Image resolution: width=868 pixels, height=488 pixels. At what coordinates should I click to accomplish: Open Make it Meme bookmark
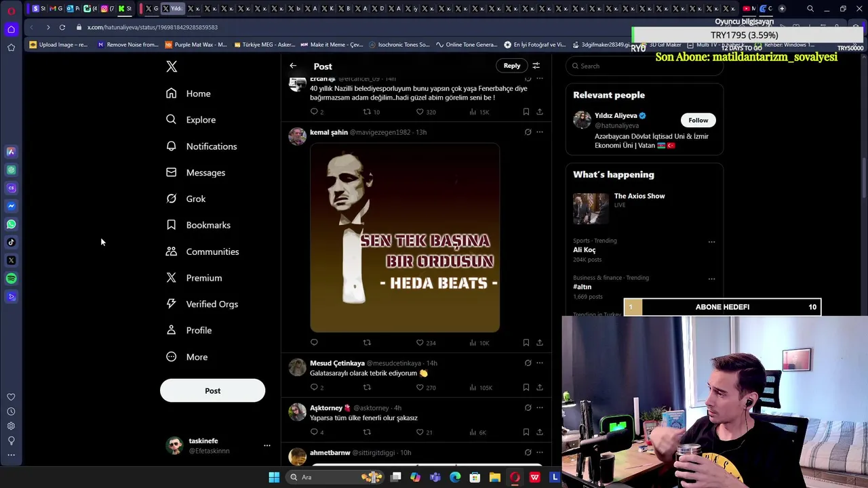332,45
